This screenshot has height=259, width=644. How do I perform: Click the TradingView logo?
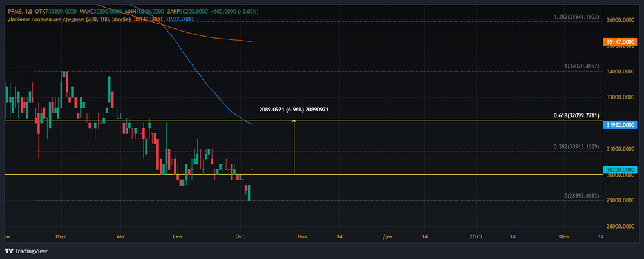(26, 251)
